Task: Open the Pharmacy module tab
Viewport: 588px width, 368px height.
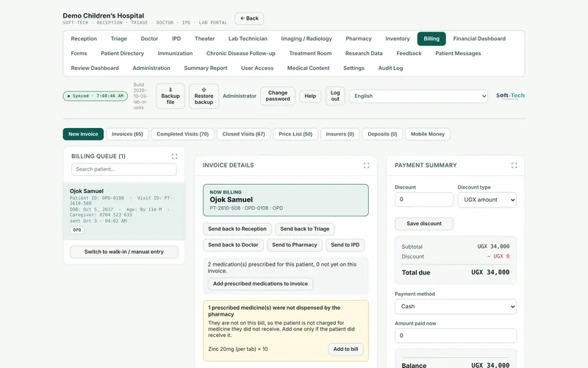Action: click(359, 39)
